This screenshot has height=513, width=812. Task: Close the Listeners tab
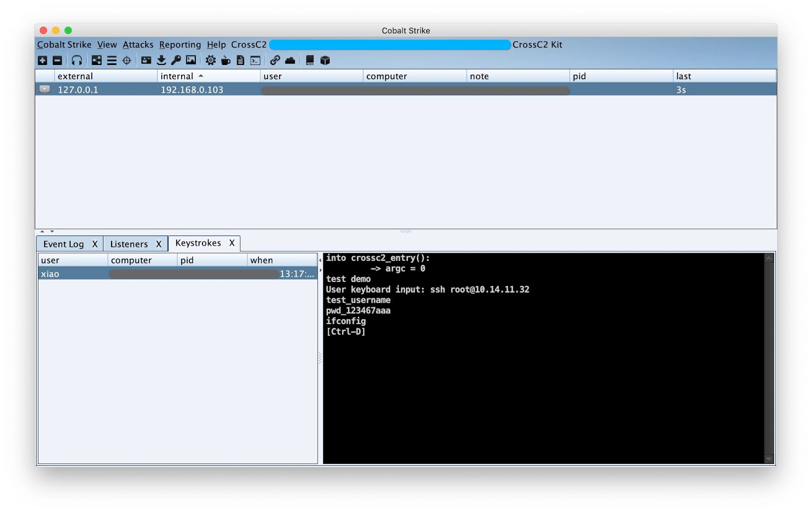point(159,244)
